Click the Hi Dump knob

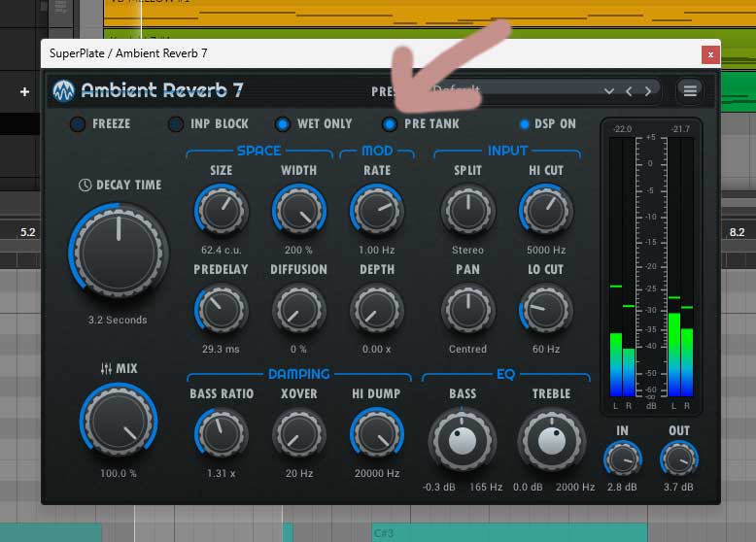[377, 434]
